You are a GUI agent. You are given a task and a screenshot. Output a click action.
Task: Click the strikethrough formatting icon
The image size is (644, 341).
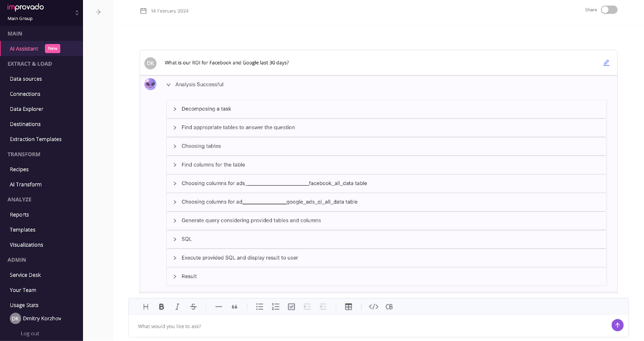tap(193, 307)
